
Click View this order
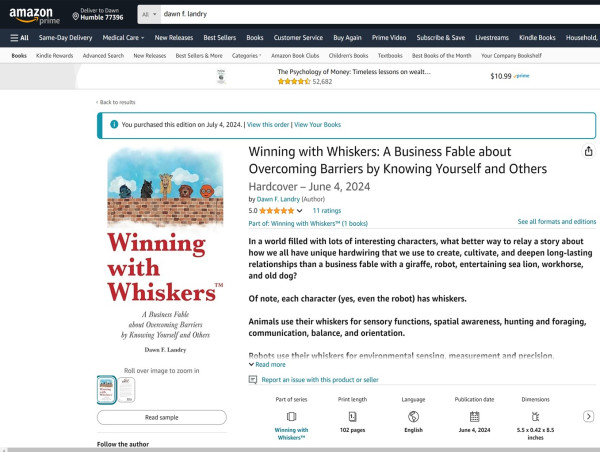[x=268, y=124]
